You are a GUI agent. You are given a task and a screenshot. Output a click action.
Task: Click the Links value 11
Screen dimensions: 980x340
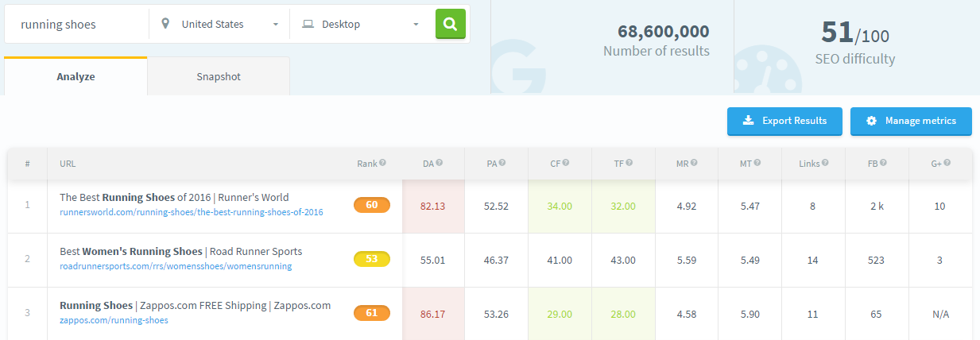[812, 314]
